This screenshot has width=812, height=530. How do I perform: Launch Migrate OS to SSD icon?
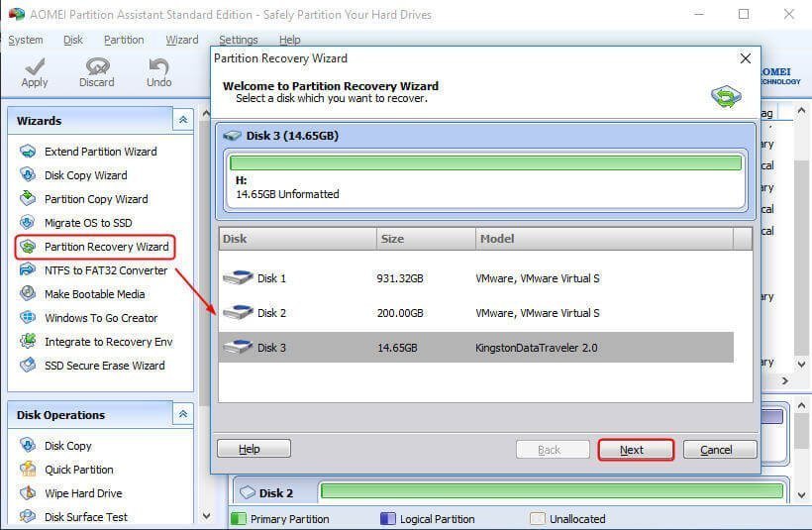tap(28, 223)
